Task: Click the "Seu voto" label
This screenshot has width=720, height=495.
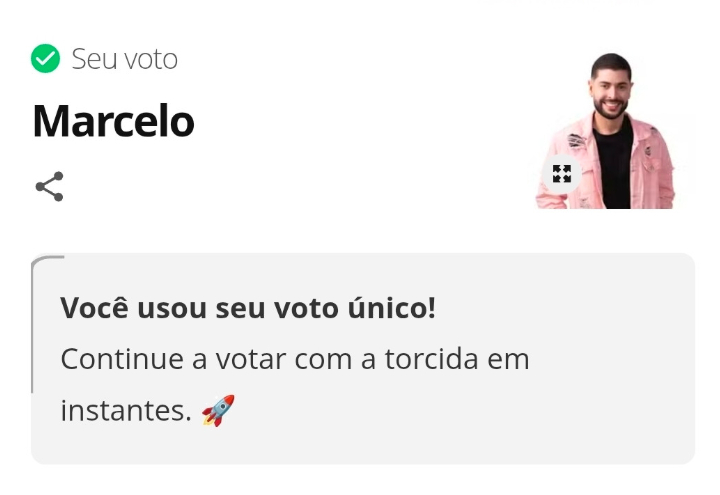Action: (124, 59)
